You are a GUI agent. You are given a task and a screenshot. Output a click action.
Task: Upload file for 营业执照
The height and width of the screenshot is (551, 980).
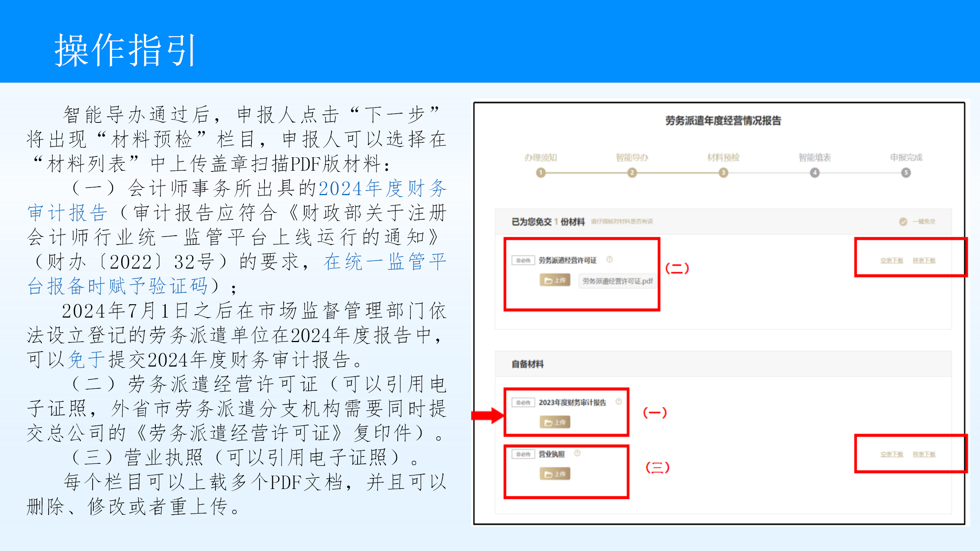click(555, 474)
